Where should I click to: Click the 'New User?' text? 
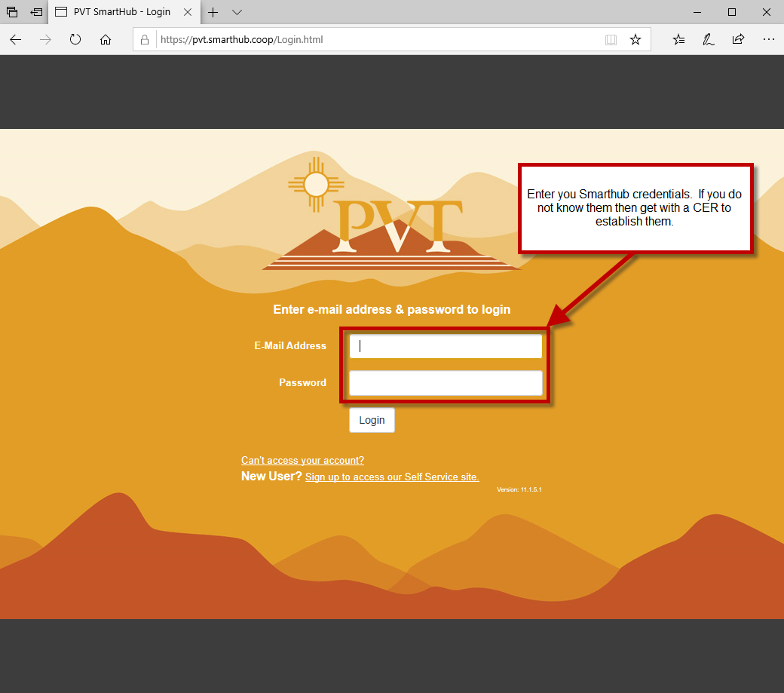(x=271, y=476)
